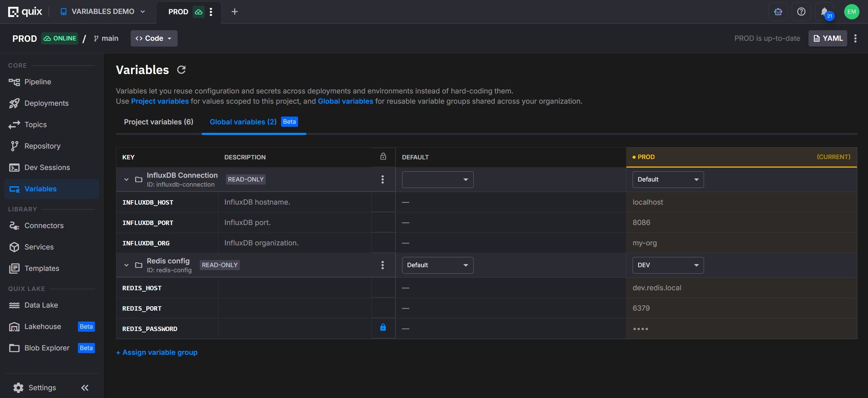Open Services in the library
Image resolution: width=868 pixels, height=398 pixels.
click(51, 247)
